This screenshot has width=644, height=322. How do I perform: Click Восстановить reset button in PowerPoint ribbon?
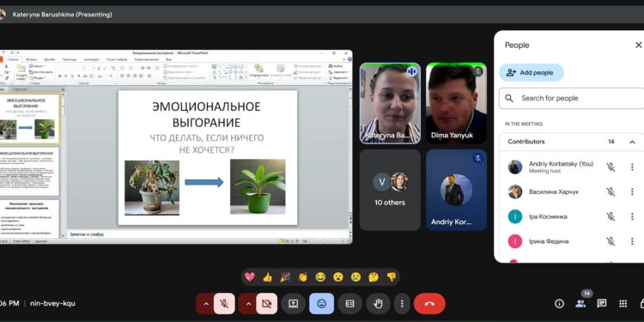tap(41, 72)
